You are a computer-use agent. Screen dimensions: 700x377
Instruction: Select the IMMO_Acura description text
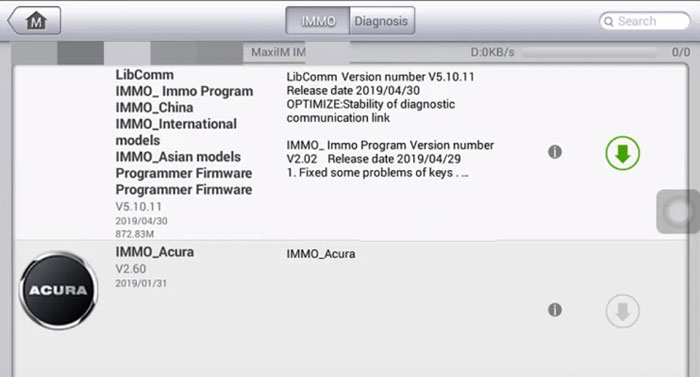point(321,254)
